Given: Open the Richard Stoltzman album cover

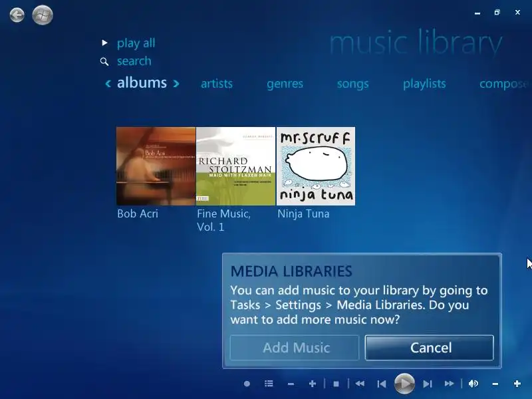Looking at the screenshot, I should click(236, 166).
